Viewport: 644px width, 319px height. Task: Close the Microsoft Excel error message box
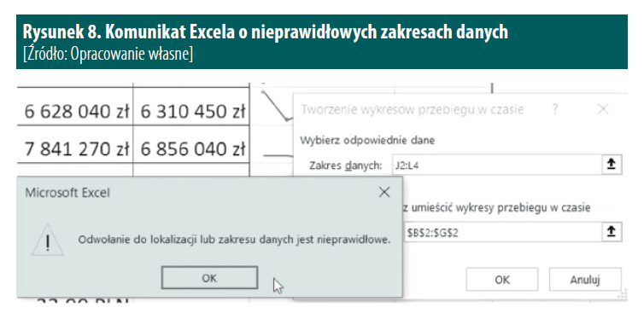click(384, 192)
